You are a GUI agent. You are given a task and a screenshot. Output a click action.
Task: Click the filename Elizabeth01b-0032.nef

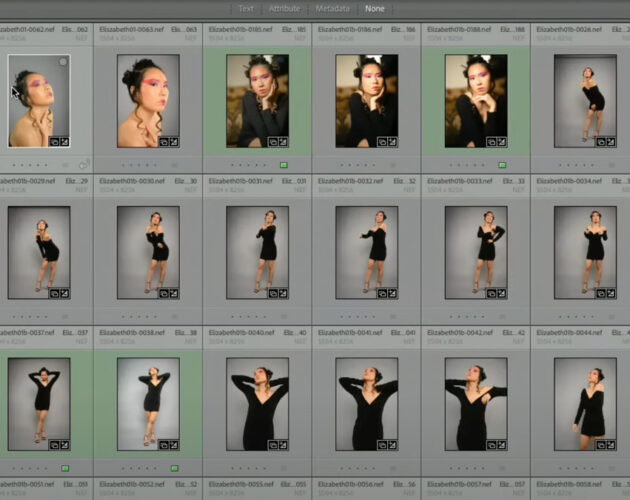click(351, 181)
